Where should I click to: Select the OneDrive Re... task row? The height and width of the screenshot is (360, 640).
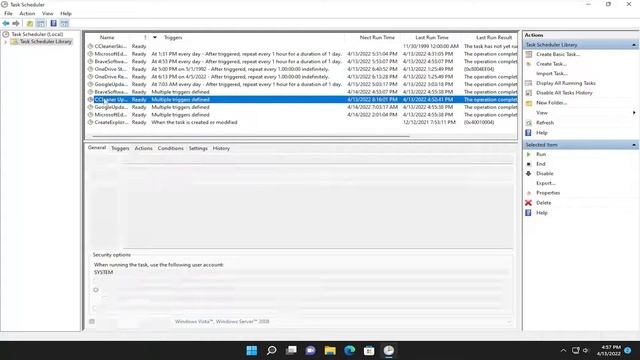click(x=301, y=77)
